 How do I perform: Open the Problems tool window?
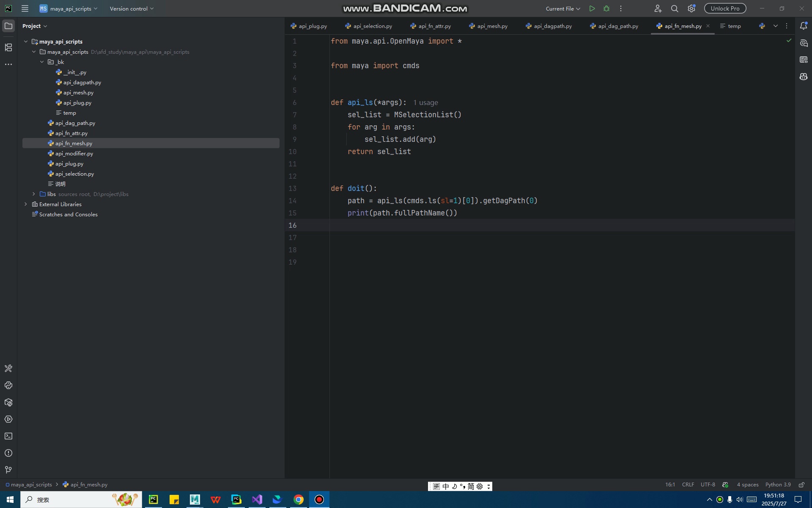8,453
